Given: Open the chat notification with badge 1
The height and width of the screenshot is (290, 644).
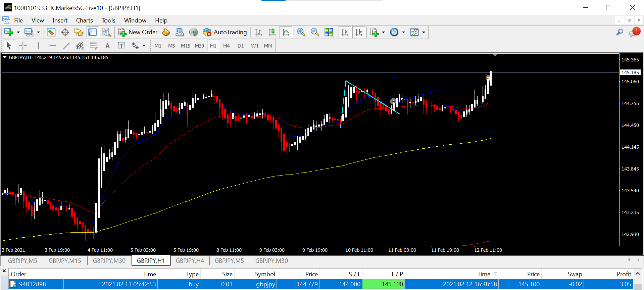Looking at the screenshot, I should tap(635, 32).
